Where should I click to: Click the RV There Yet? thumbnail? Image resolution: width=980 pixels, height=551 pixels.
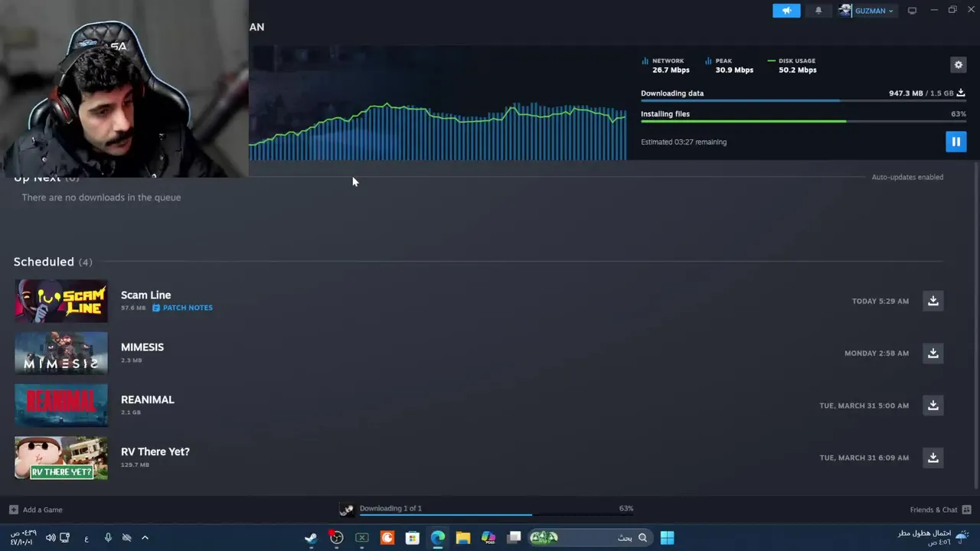[x=61, y=458]
